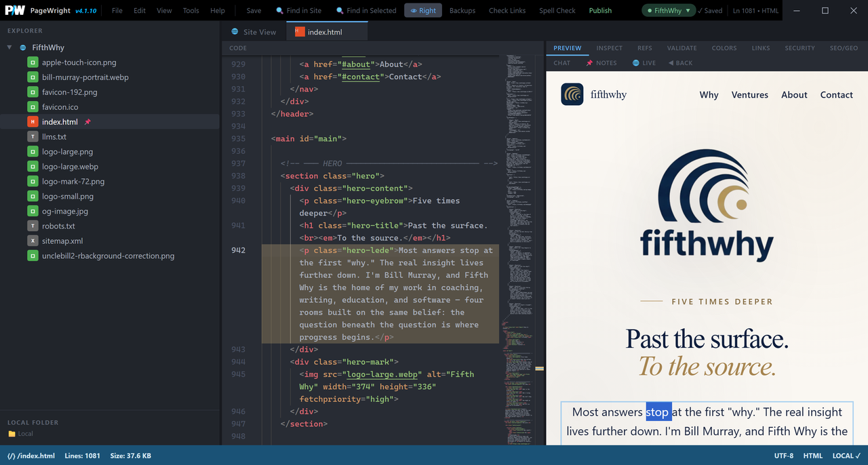Screen dimensions: 868x465
Task: Click the image icon of unclebill2-rbackground-correction.png
Action: click(33, 256)
